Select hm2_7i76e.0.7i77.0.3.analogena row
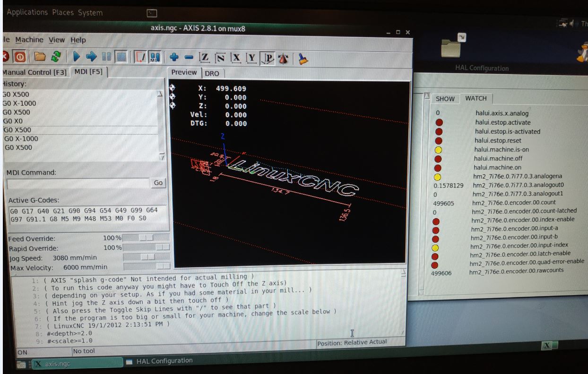The image size is (588, 374). (518, 177)
